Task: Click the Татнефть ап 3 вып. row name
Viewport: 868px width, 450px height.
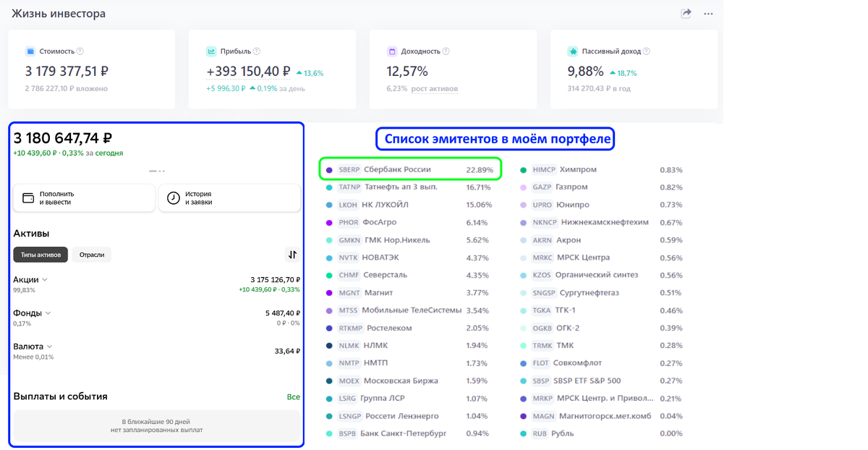Action: click(401, 187)
